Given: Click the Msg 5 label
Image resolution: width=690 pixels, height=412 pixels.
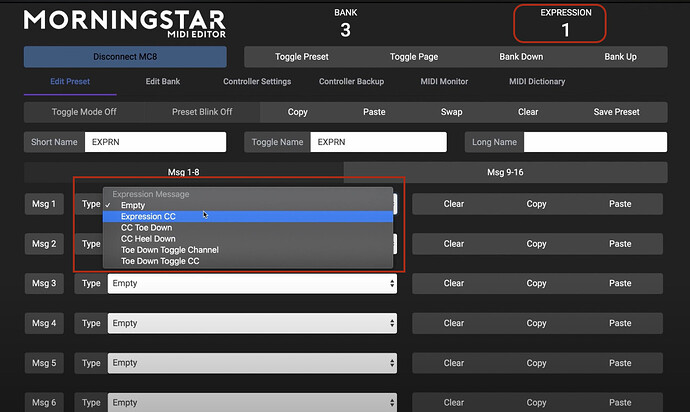Looking at the screenshot, I should (44, 363).
